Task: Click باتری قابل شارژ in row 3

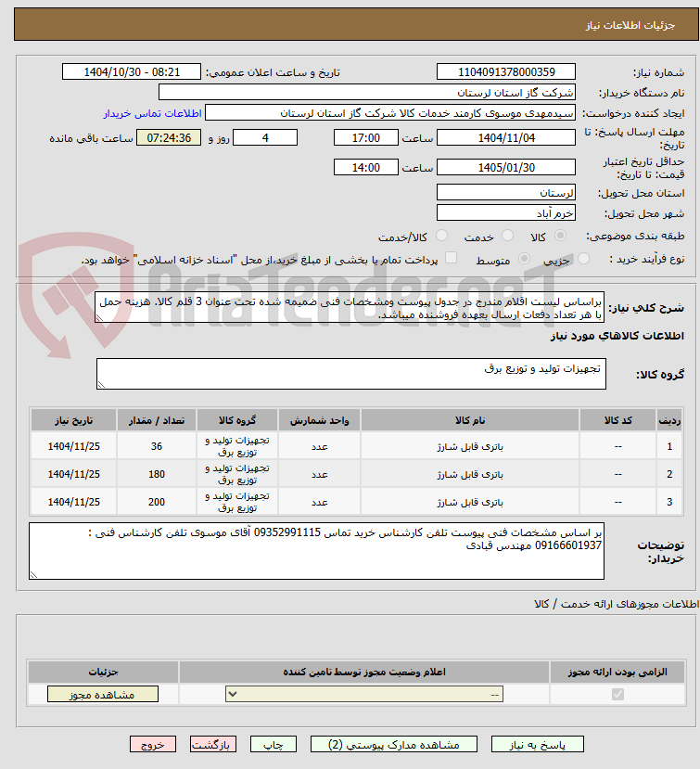Action: (x=470, y=502)
